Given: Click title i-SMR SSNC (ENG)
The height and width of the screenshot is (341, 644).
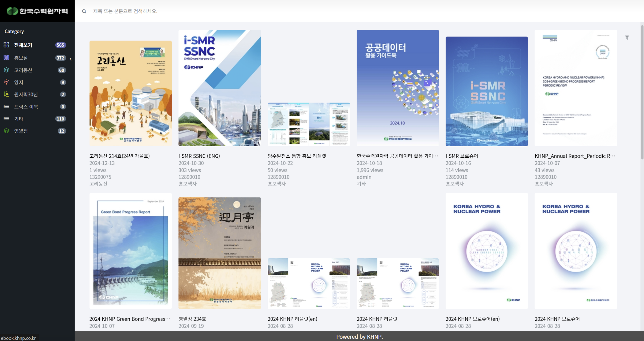Looking at the screenshot, I should click(x=199, y=156).
